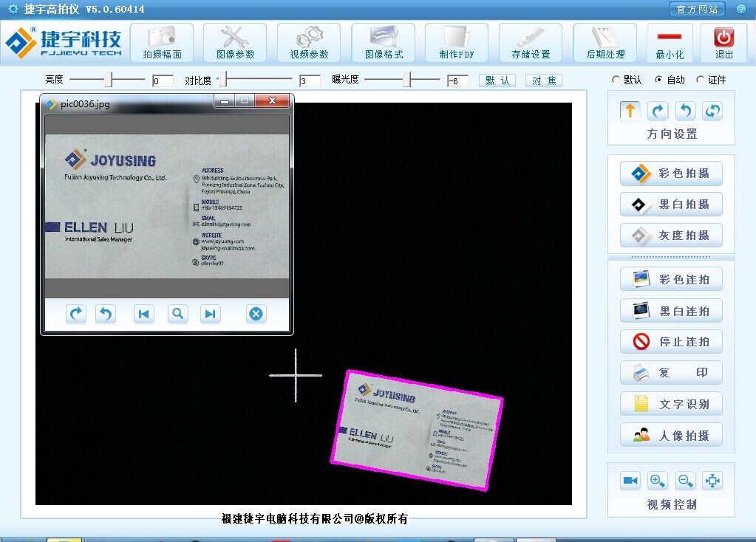Minimize the pic0036.jpg preview window
Viewport: 756px width, 542px height.
[224, 100]
